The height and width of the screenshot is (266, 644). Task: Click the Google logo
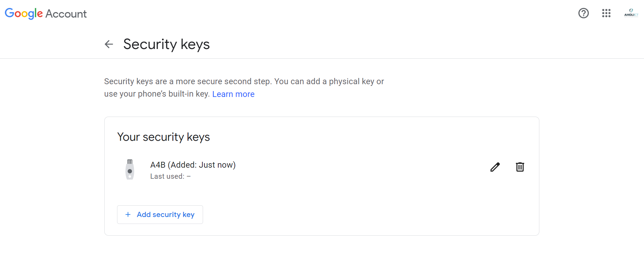(x=24, y=13)
